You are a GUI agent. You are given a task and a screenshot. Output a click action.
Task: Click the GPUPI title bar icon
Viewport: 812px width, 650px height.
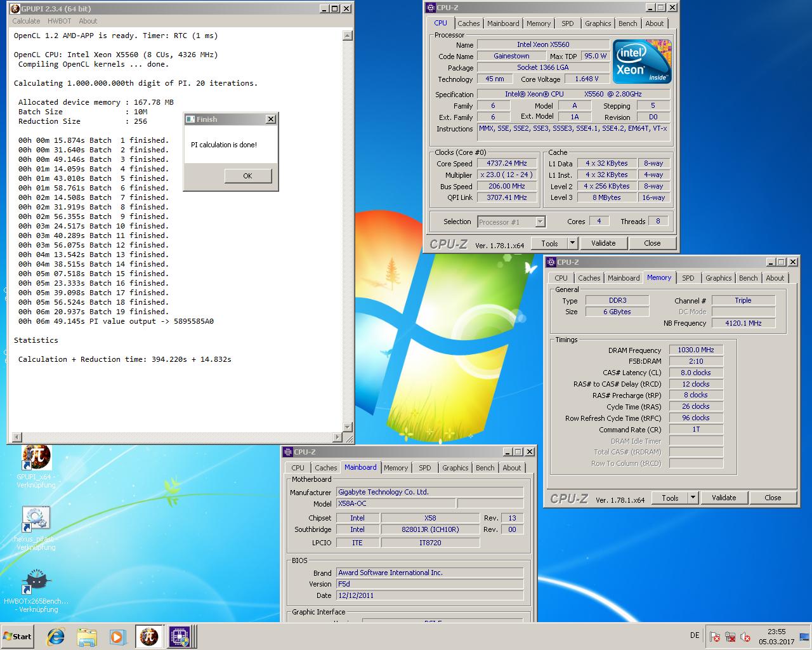15,8
